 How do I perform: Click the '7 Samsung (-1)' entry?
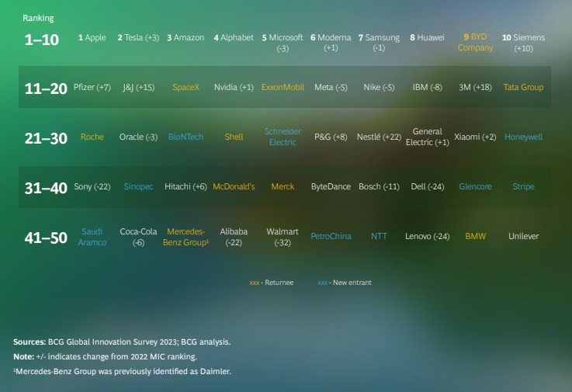pos(379,43)
